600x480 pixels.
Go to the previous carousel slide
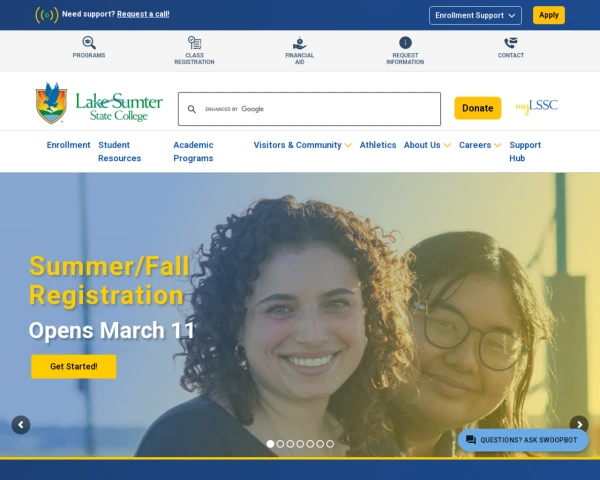pos(21,425)
